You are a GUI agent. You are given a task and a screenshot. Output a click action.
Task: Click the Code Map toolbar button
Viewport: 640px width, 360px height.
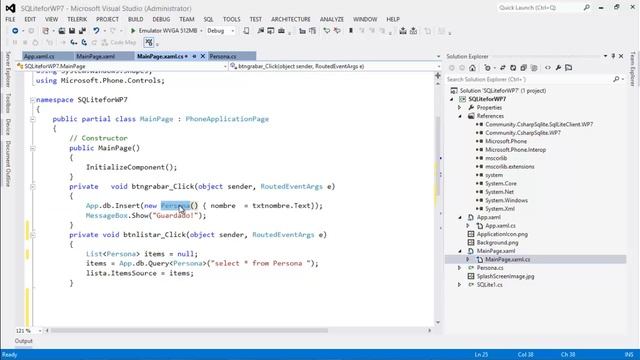click(118, 42)
